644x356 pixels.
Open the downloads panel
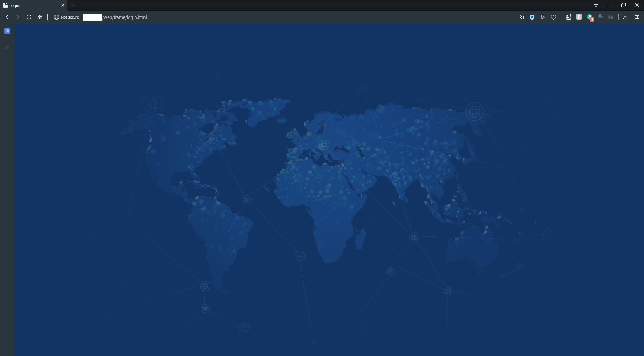pyautogui.click(x=626, y=17)
